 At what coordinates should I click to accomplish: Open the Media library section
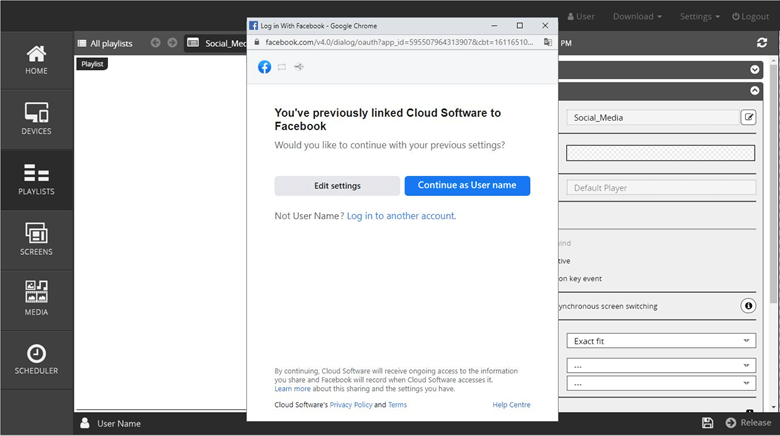pyautogui.click(x=36, y=300)
